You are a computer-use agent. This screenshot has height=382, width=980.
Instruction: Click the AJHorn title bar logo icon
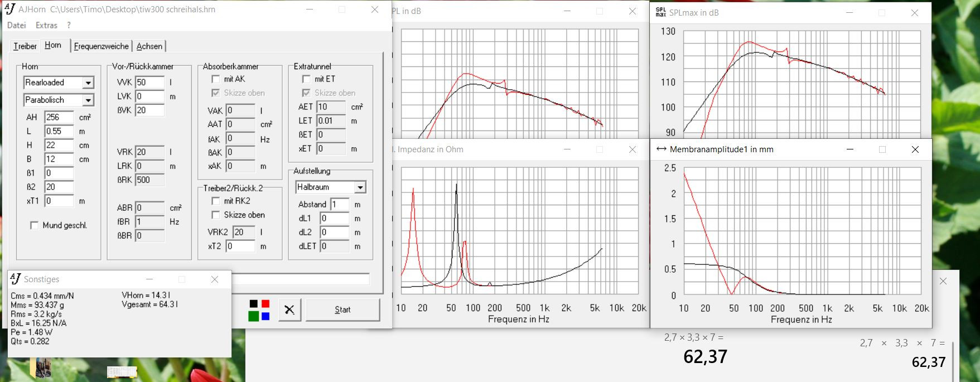(9, 9)
